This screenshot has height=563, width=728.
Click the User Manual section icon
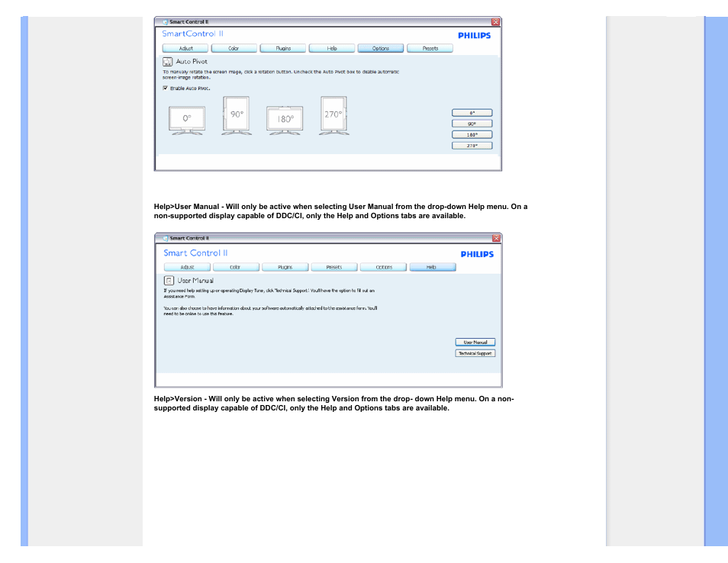click(169, 280)
